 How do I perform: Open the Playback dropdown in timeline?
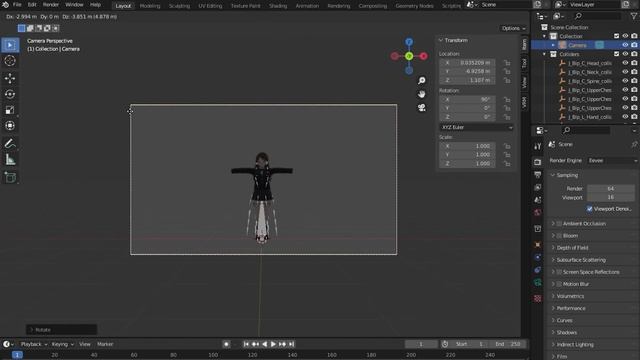33,344
